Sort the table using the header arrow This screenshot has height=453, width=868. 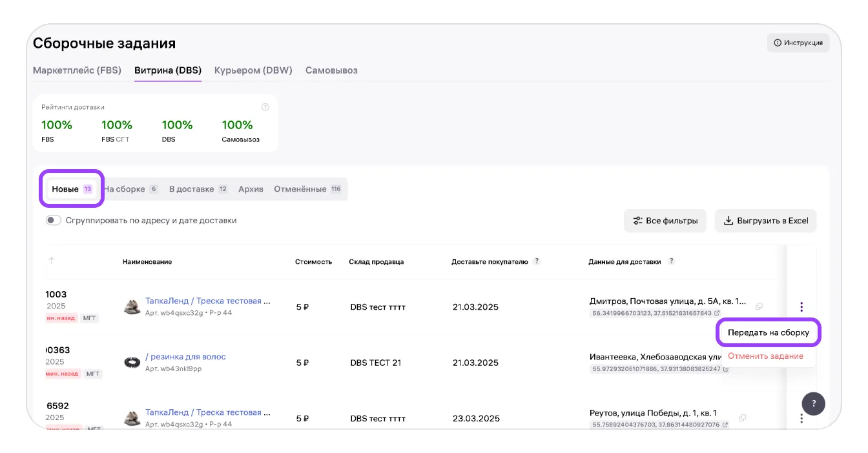[x=52, y=261]
